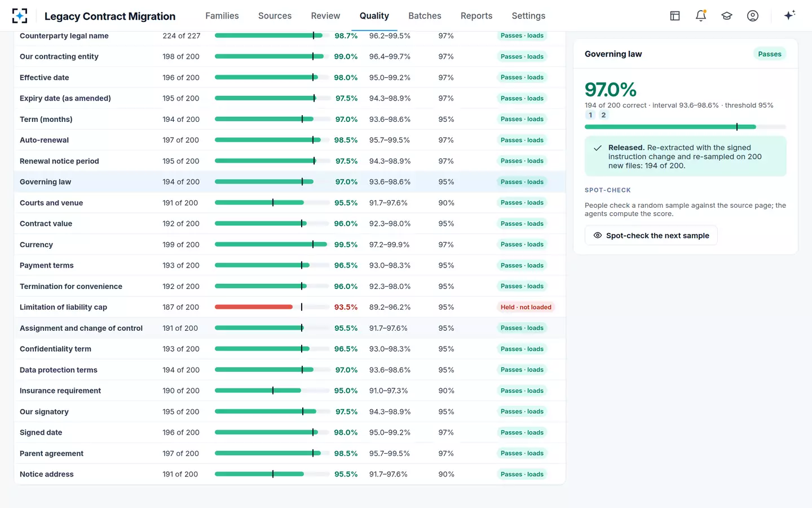
Task: Click the 90% threshold for Insurance requirement
Action: pos(446,391)
